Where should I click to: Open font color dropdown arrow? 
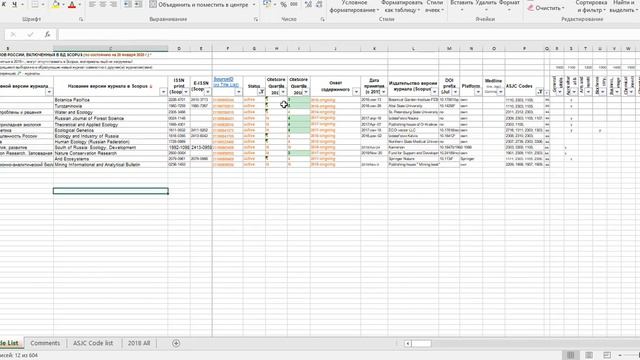click(79, 4)
